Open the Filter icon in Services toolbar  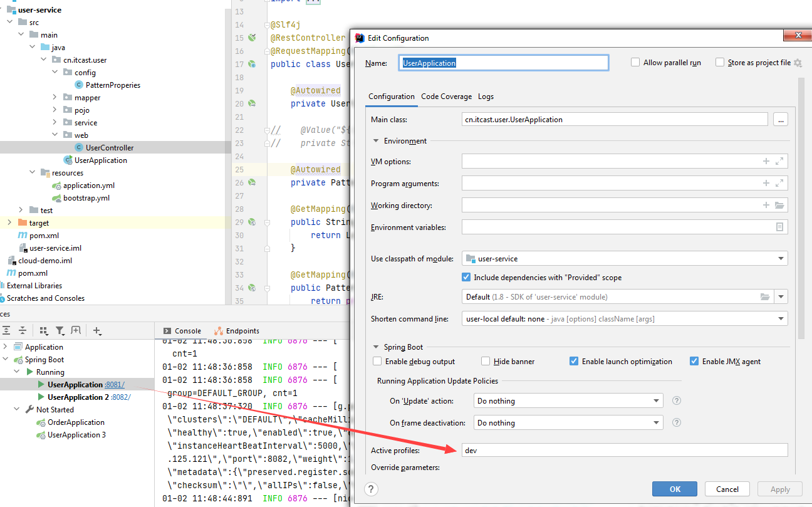[60, 330]
